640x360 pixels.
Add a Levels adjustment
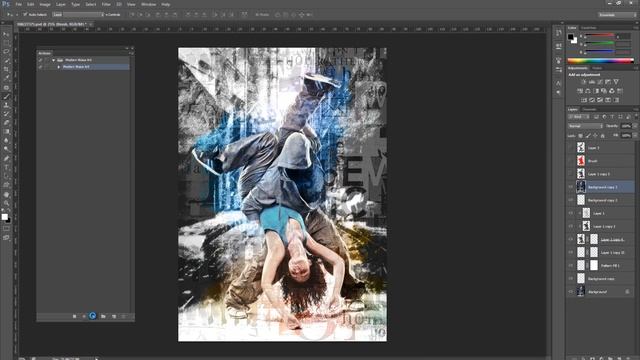pyautogui.click(x=592, y=82)
